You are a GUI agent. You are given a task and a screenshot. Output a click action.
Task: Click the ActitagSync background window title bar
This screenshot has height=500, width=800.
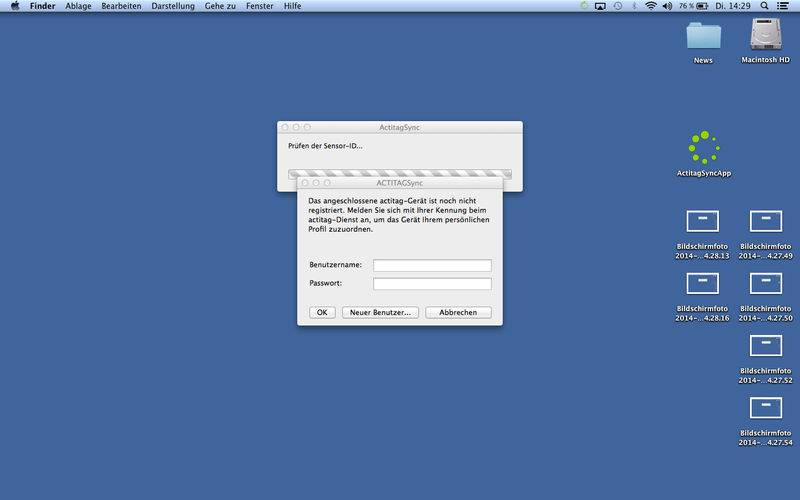pyautogui.click(x=399, y=127)
